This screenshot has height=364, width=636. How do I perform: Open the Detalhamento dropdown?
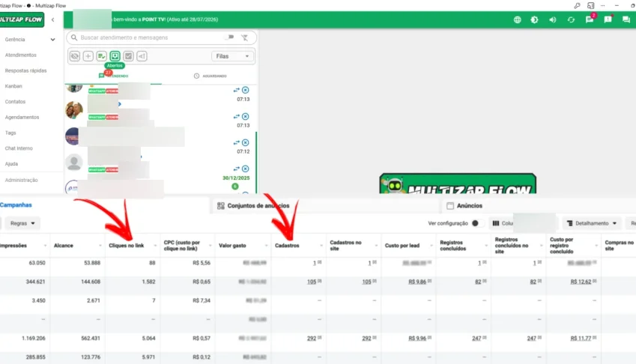point(592,223)
